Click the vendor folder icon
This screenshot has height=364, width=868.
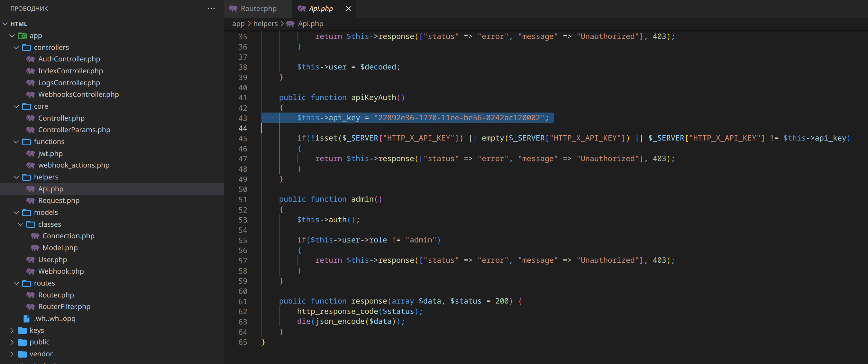[x=22, y=354]
